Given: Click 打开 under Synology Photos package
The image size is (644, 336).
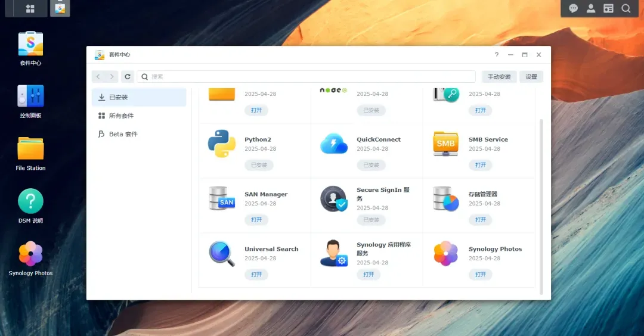Looking at the screenshot, I should (480, 275).
